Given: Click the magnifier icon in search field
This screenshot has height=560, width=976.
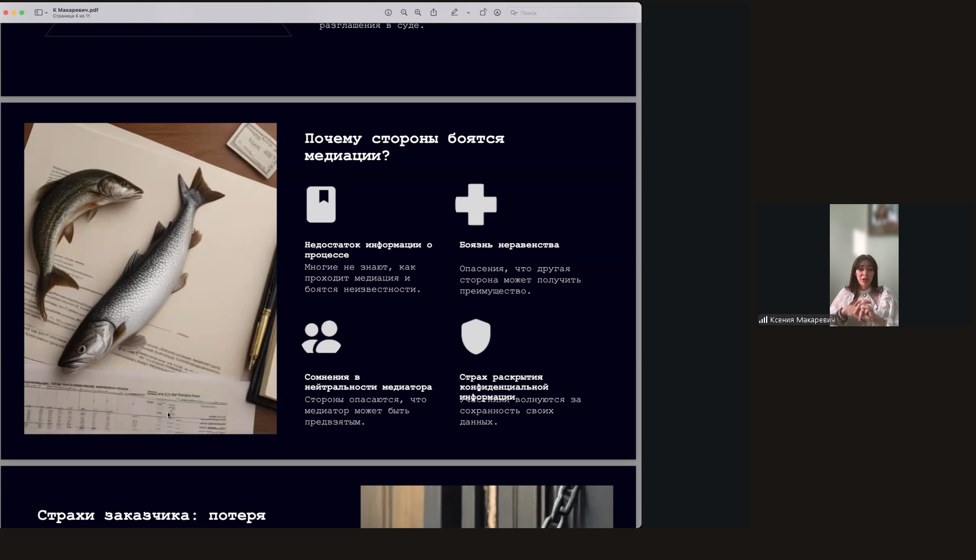Looking at the screenshot, I should click(x=514, y=13).
